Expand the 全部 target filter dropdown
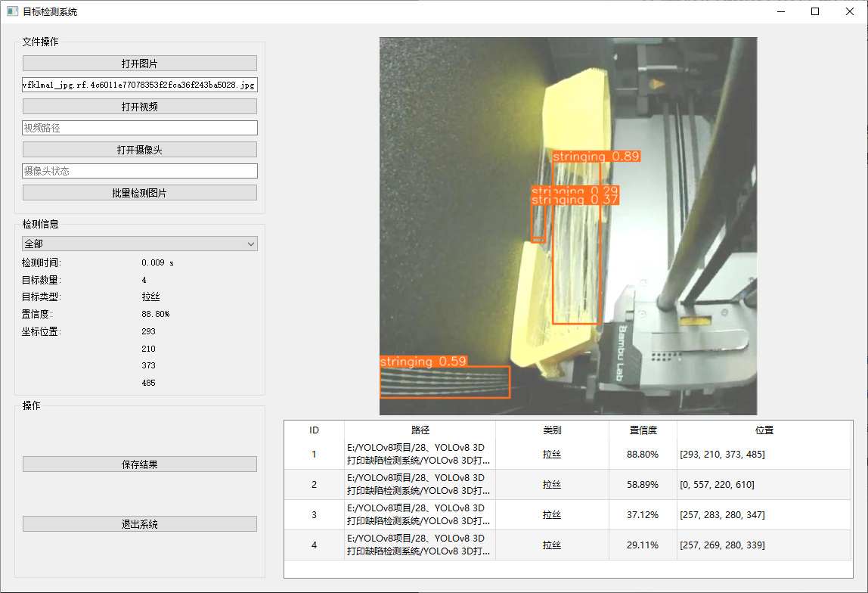The height and width of the screenshot is (593, 868). point(139,244)
